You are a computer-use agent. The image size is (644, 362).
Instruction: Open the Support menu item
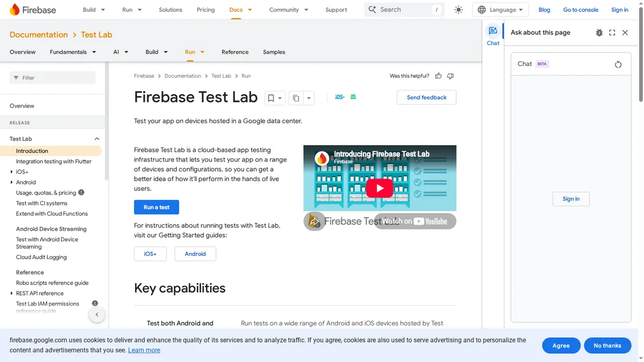click(336, 10)
